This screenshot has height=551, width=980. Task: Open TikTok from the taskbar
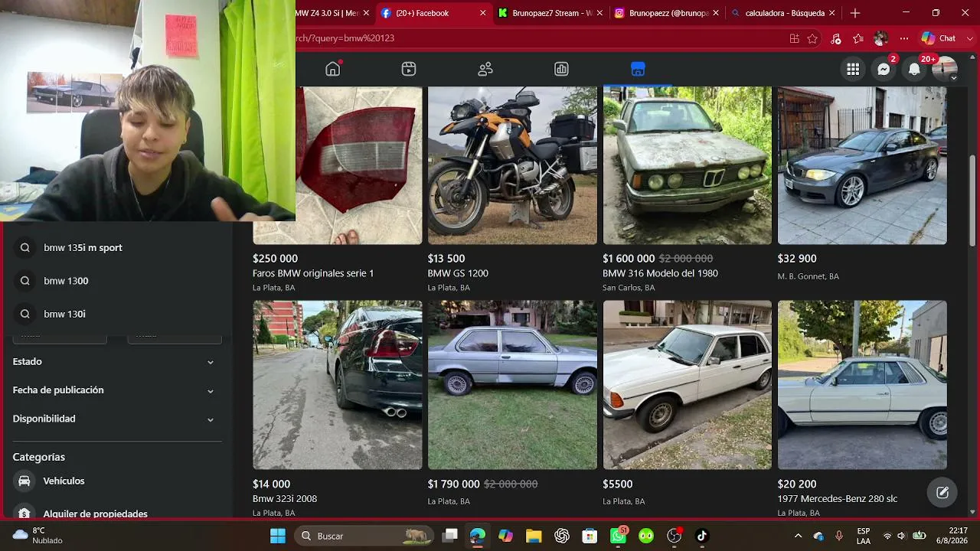[702, 536]
